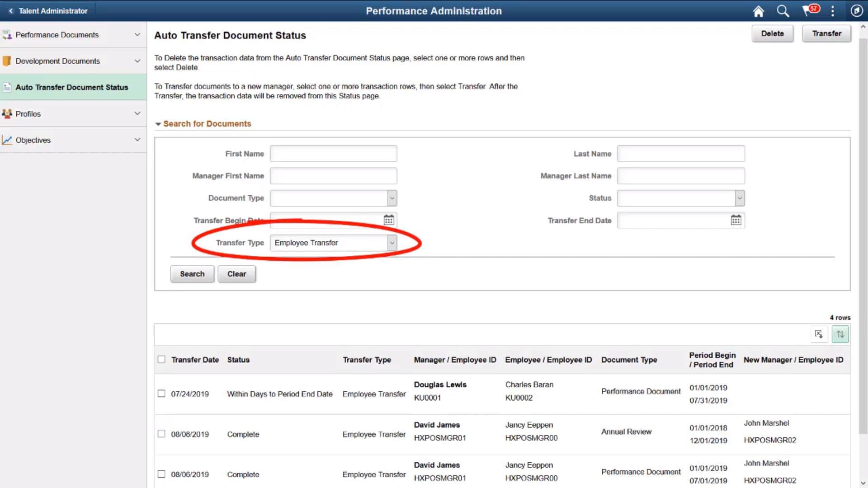Download grid results to Excel
This screenshot has height=488, width=868.
coord(819,334)
